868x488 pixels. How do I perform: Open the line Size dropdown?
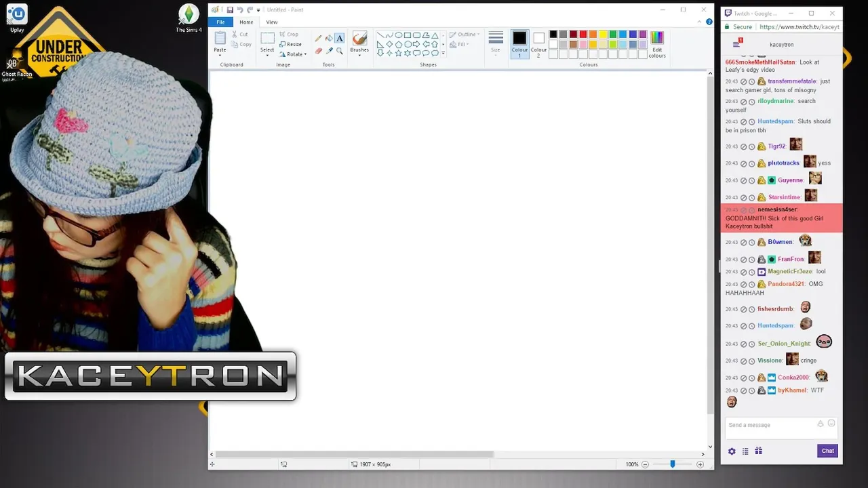pos(496,45)
